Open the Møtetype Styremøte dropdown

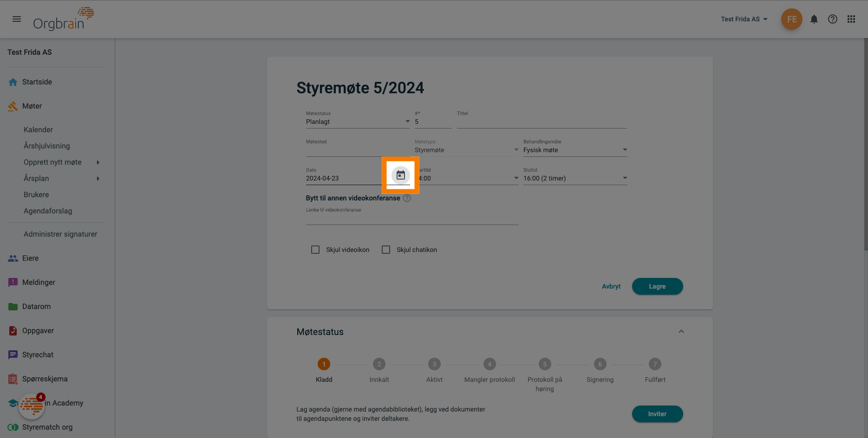pos(466,150)
